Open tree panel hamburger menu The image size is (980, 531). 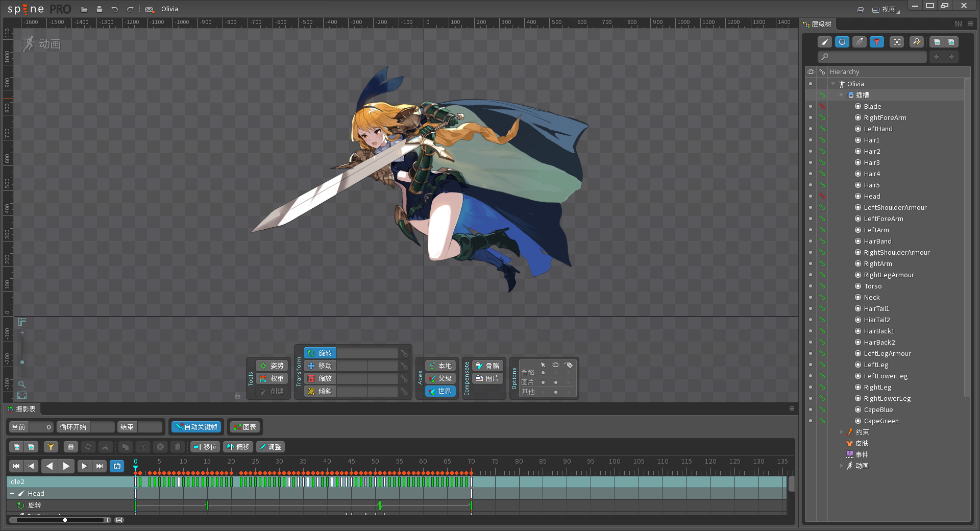[x=970, y=23]
